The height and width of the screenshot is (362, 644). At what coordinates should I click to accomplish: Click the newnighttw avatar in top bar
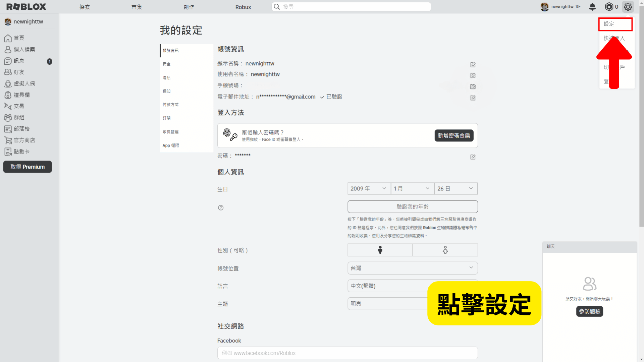tap(544, 7)
